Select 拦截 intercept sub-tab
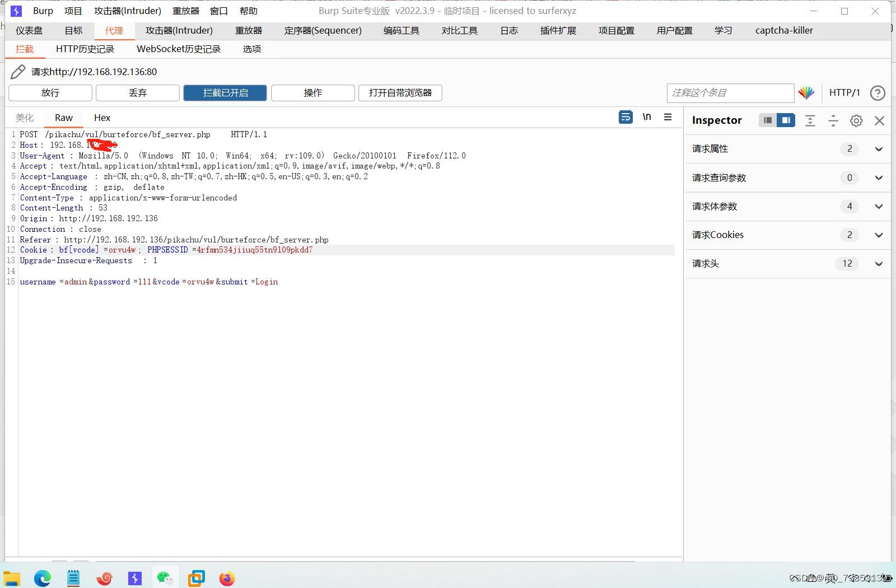This screenshot has height=588, width=896. (x=25, y=49)
